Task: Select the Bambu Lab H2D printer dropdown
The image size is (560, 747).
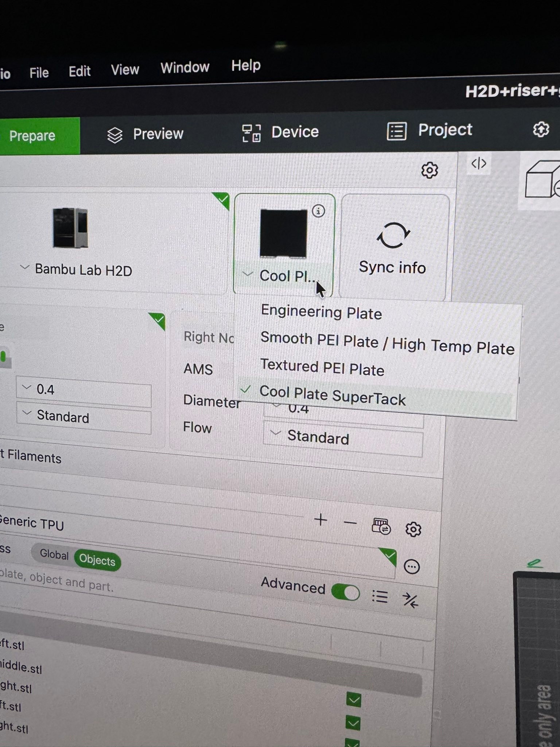Action: click(x=76, y=270)
